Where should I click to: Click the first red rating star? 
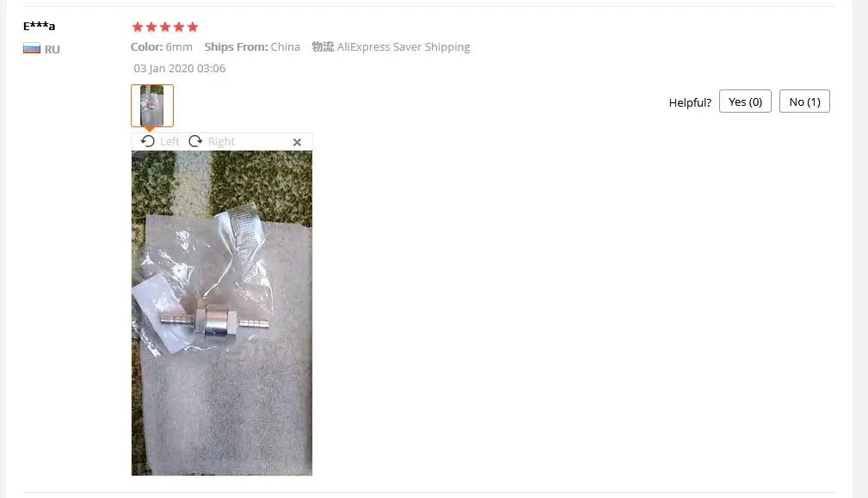tap(138, 27)
